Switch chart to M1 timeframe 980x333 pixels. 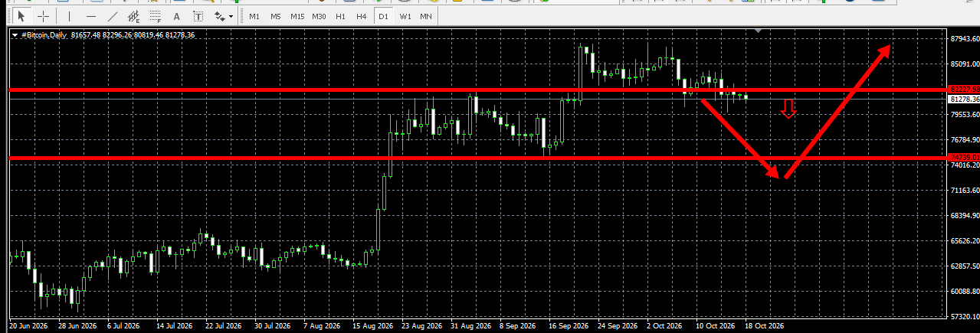(x=254, y=16)
